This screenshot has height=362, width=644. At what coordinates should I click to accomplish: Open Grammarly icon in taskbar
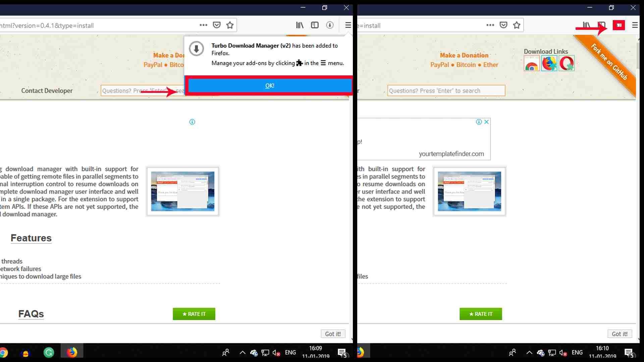point(49,353)
